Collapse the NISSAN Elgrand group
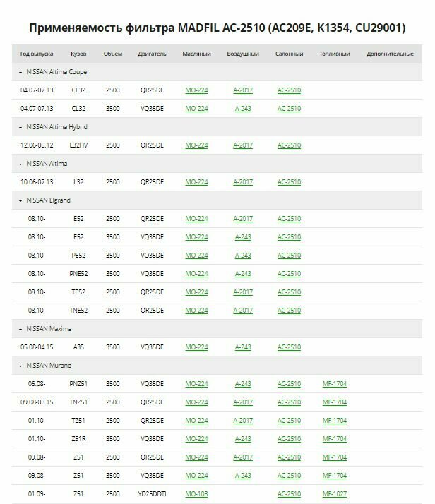The height and width of the screenshot is (504, 435). tap(20, 200)
